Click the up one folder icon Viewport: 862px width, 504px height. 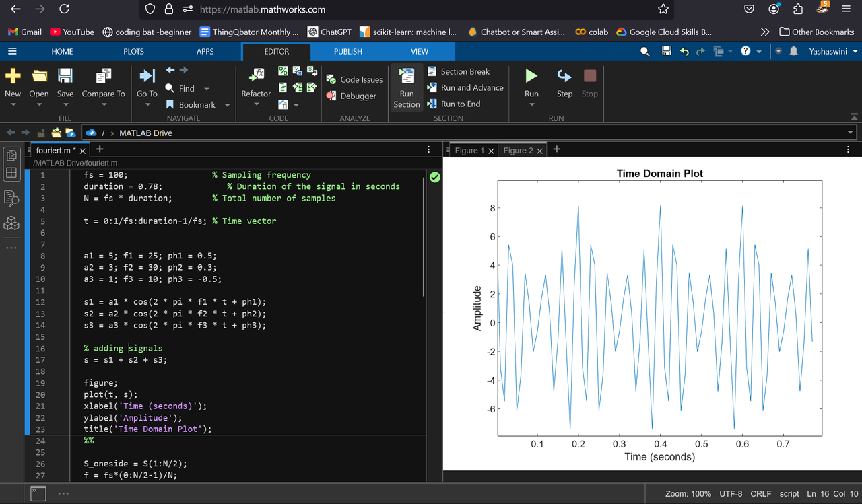tap(42, 133)
